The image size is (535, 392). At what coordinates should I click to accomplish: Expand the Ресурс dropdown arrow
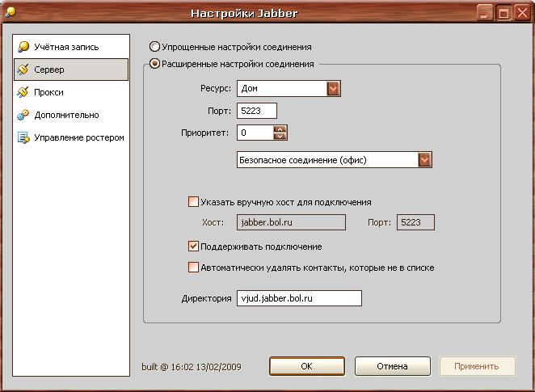[x=333, y=89]
